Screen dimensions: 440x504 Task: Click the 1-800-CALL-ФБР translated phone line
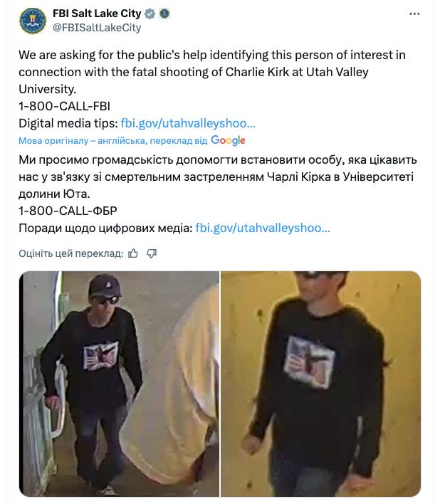(68, 211)
